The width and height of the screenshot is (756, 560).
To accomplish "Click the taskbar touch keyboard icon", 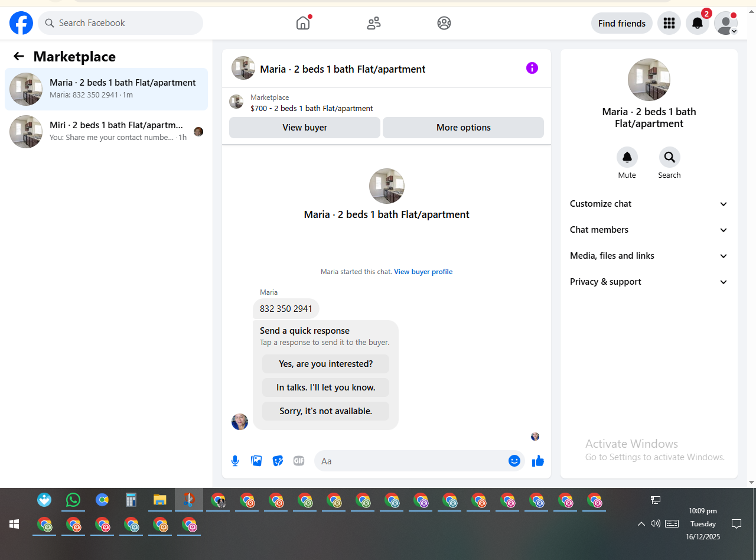I will pos(672,523).
